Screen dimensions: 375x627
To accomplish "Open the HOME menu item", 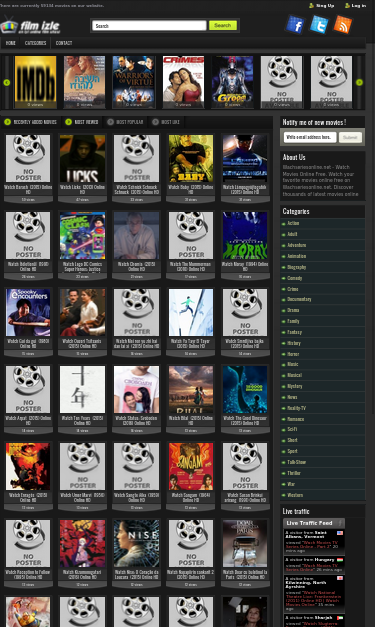I will (x=11, y=43).
